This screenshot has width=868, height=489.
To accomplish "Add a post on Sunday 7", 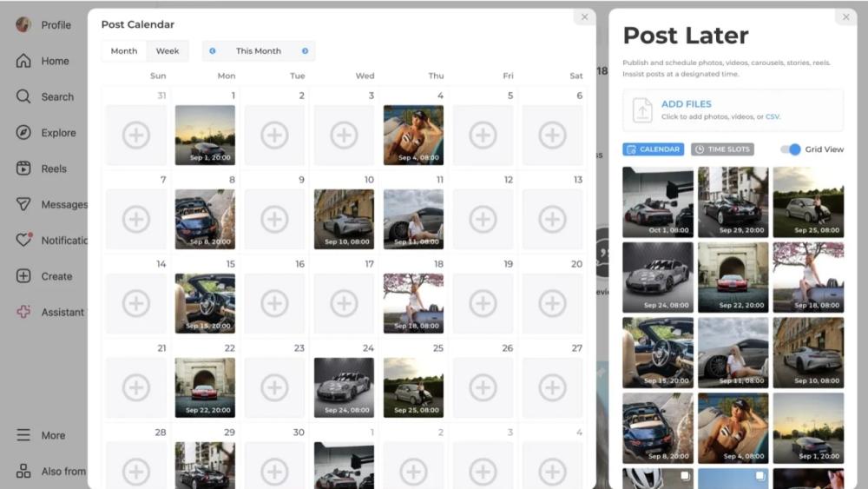I will (x=136, y=219).
